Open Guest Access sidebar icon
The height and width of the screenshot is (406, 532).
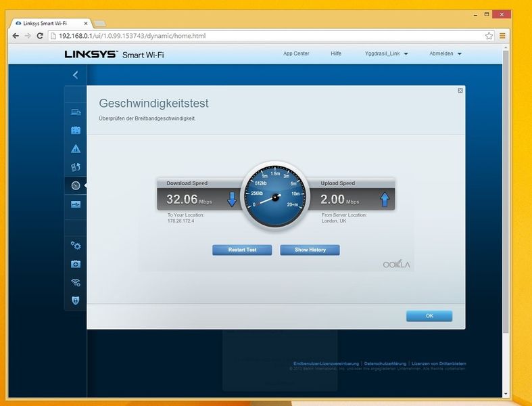(76, 130)
